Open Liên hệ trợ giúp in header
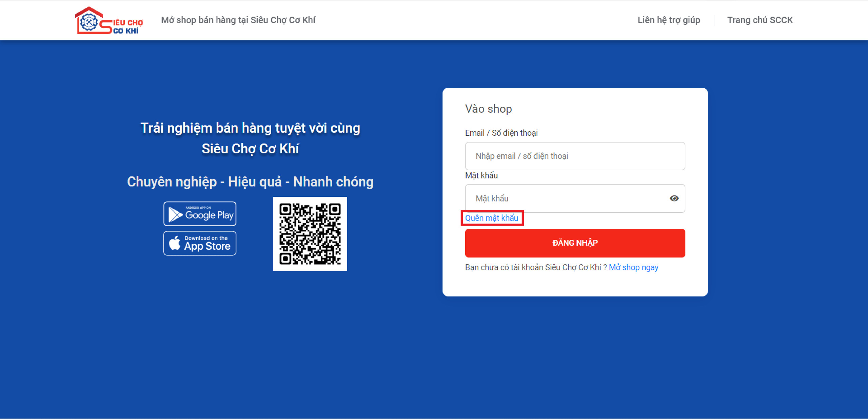The image size is (868, 419). 669,20
